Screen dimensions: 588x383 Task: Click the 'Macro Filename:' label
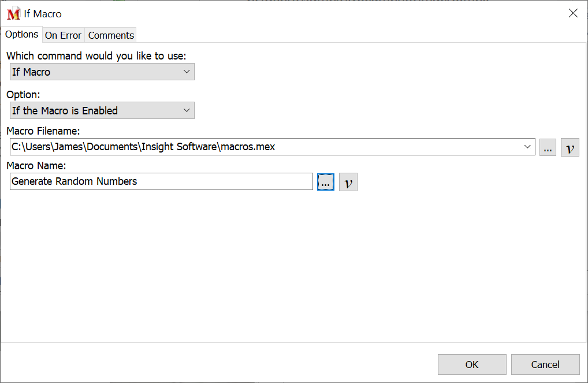tap(43, 132)
